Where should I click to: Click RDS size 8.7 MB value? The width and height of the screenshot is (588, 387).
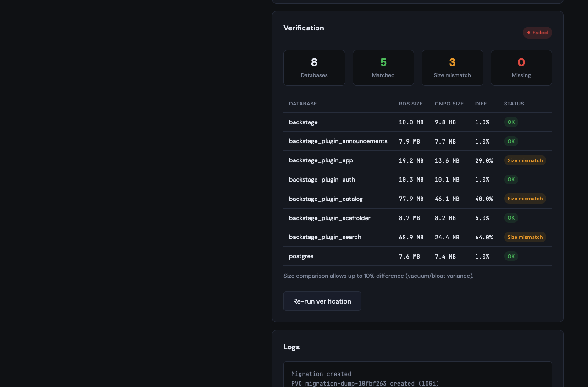coord(410,218)
